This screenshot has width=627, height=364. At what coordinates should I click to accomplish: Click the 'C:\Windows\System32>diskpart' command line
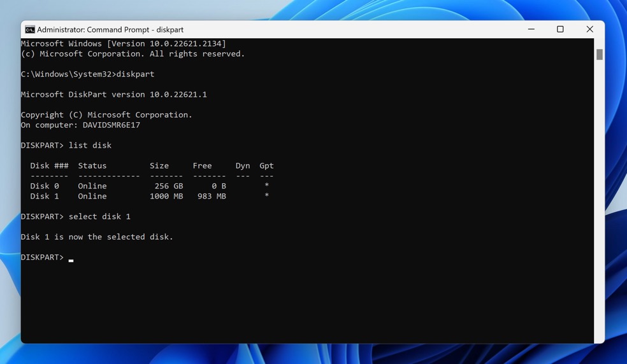tap(87, 74)
